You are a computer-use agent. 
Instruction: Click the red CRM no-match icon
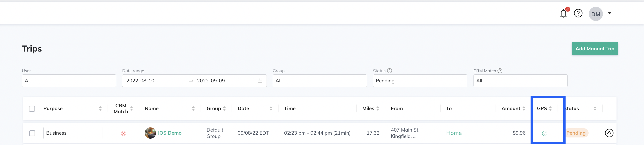(124, 133)
